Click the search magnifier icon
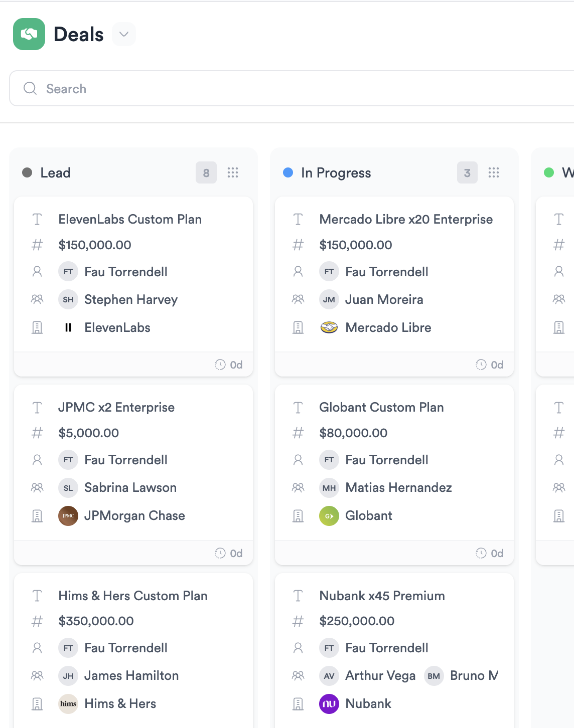This screenshot has width=574, height=728. pyautogui.click(x=30, y=88)
